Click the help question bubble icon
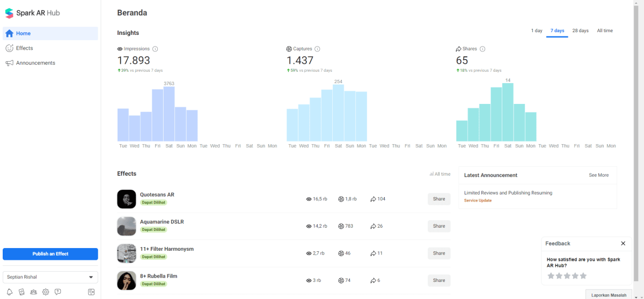644x299 pixels. coord(58,292)
